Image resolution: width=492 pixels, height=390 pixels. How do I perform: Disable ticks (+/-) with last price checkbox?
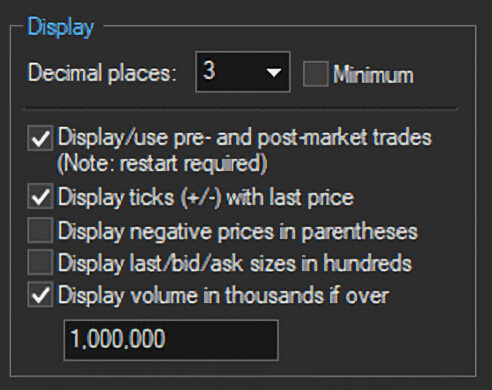[40, 196]
